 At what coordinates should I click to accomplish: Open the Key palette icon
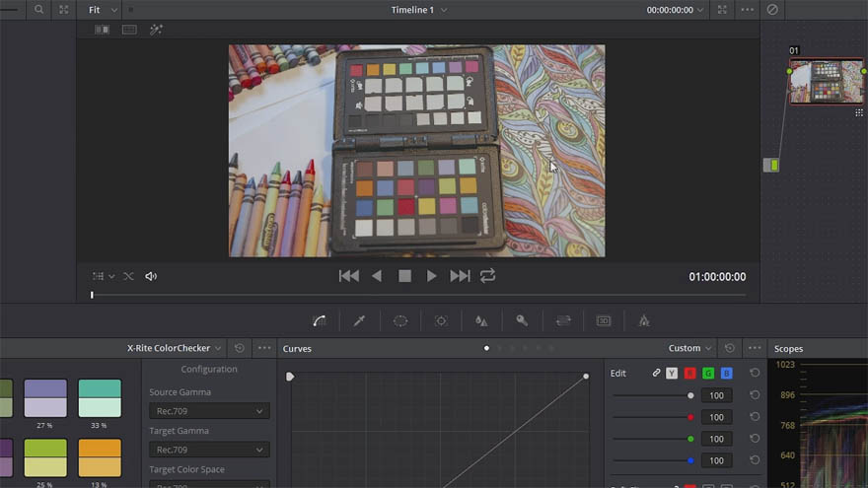(x=522, y=321)
